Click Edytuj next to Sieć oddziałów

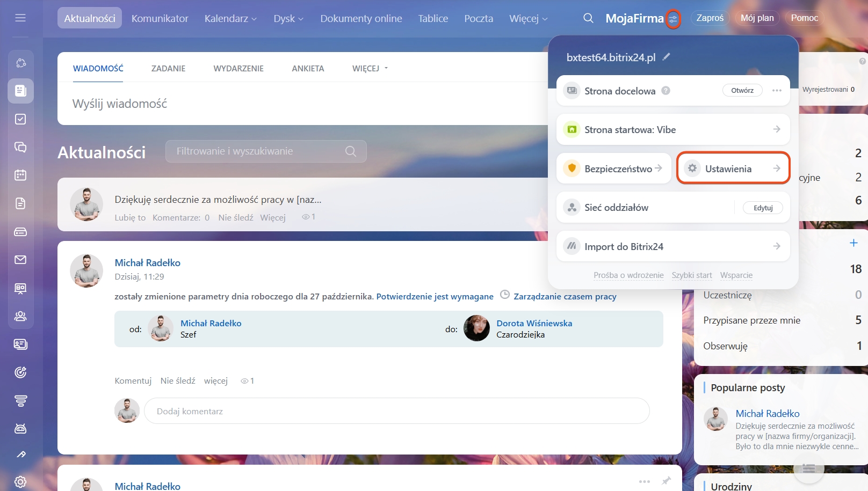(x=763, y=208)
